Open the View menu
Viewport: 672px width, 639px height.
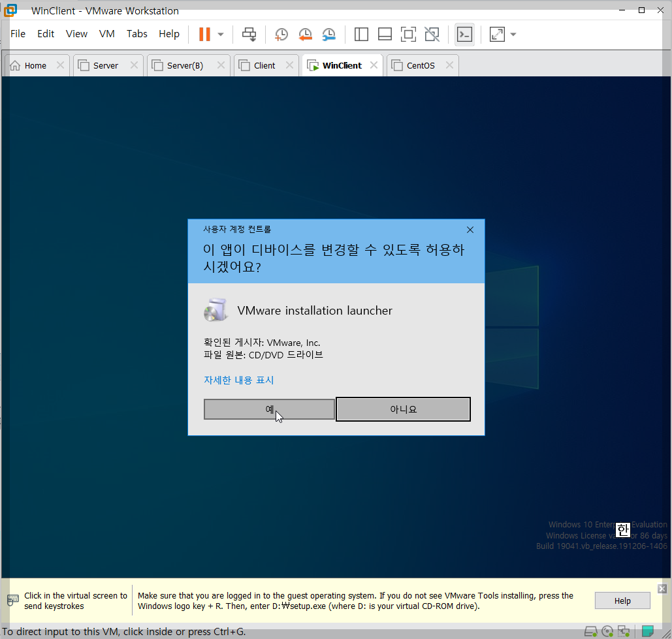(x=76, y=34)
